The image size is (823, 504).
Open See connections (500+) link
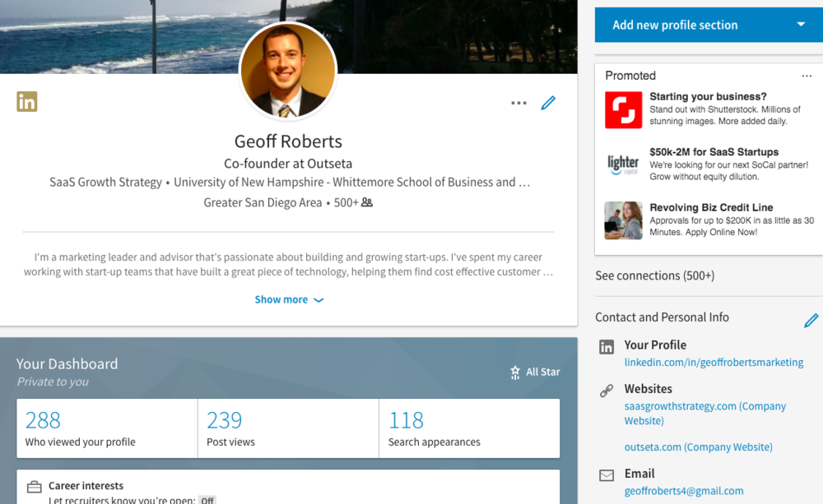click(654, 275)
